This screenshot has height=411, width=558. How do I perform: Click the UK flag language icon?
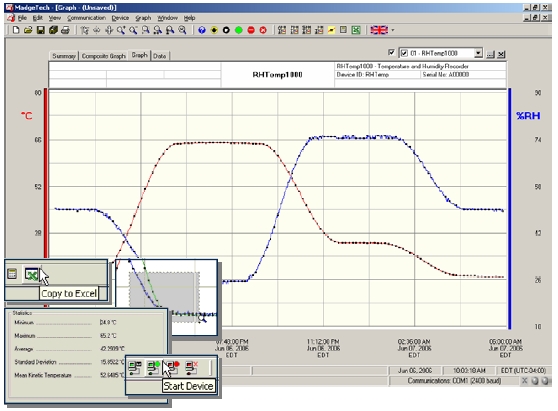click(379, 30)
